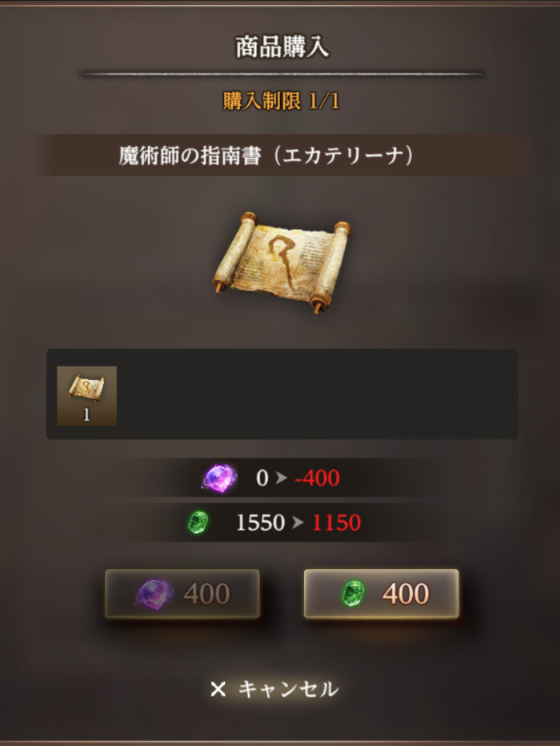This screenshot has width=560, height=746.
Task: Click the X icon beside キャンセル
Action: [218, 689]
